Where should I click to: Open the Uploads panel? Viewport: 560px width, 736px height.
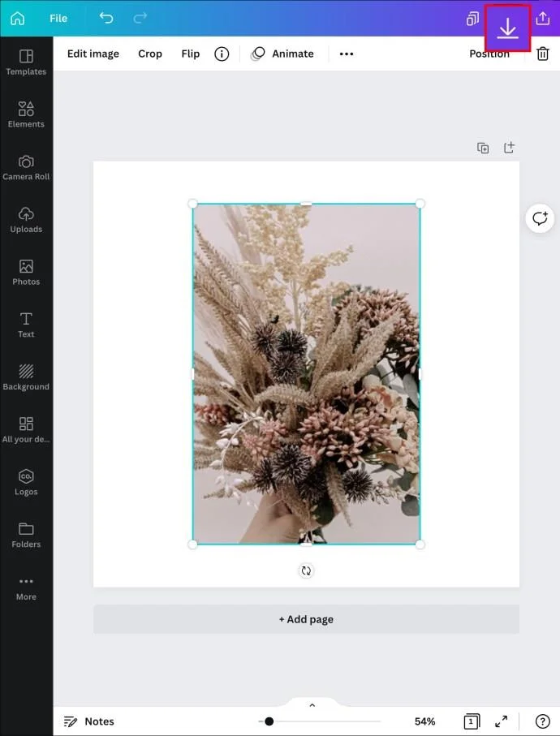point(26,220)
